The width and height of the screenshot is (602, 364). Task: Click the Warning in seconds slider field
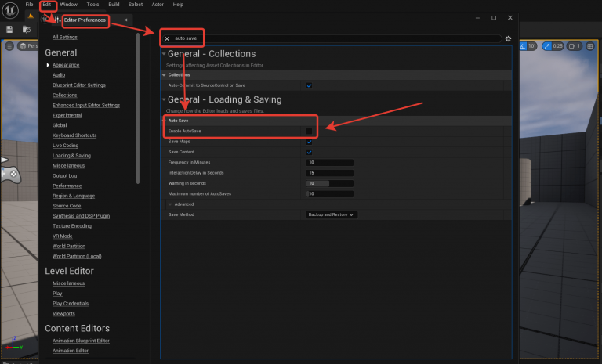pyautogui.click(x=330, y=183)
